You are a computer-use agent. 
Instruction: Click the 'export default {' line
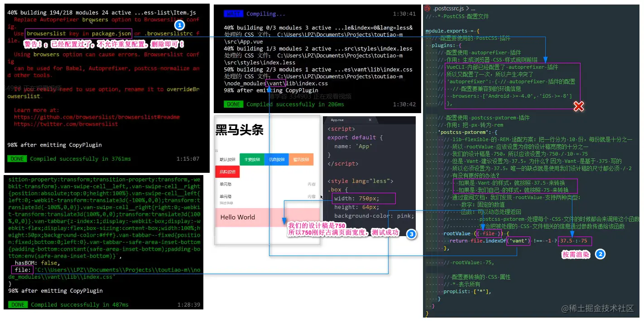[355, 138]
